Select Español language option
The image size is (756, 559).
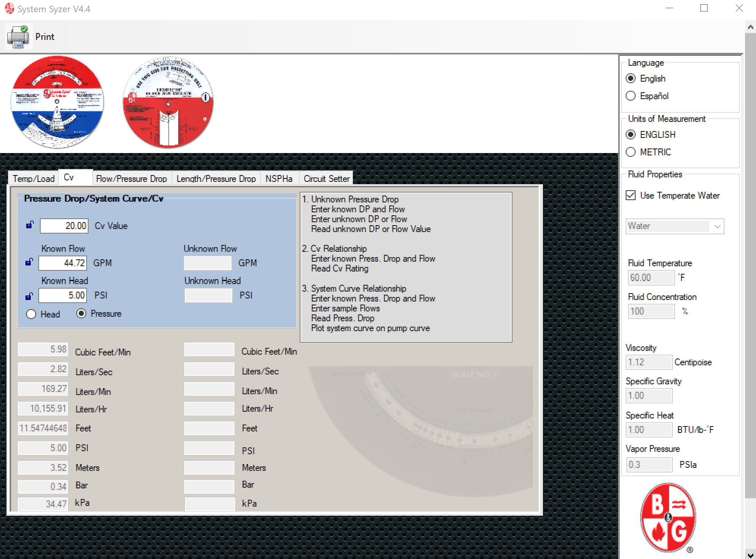point(631,96)
